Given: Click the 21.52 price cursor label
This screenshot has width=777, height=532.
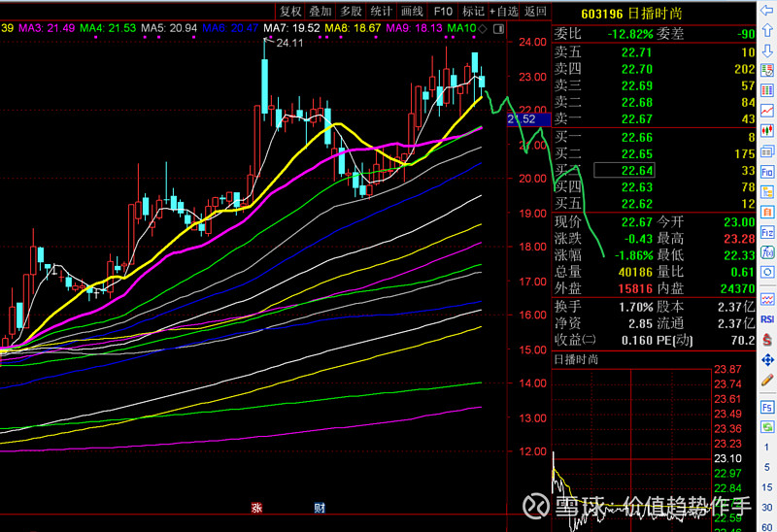Looking at the screenshot, I should click(x=528, y=119).
